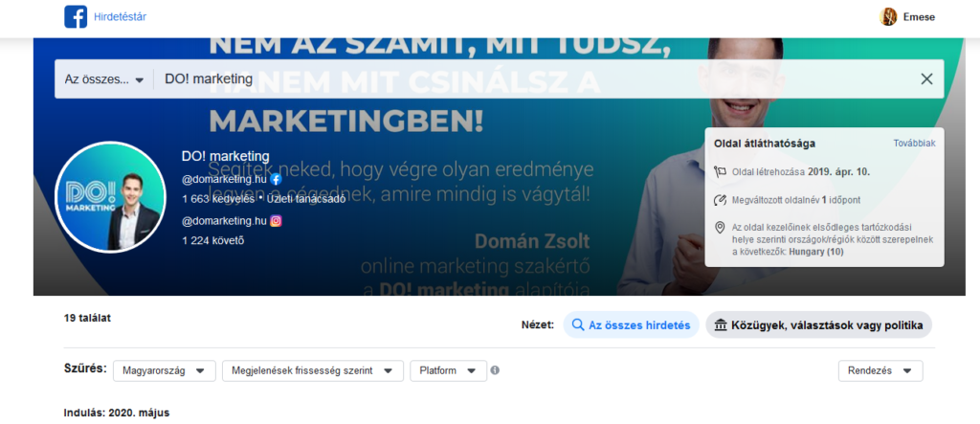Click the government building icon

(x=721, y=325)
